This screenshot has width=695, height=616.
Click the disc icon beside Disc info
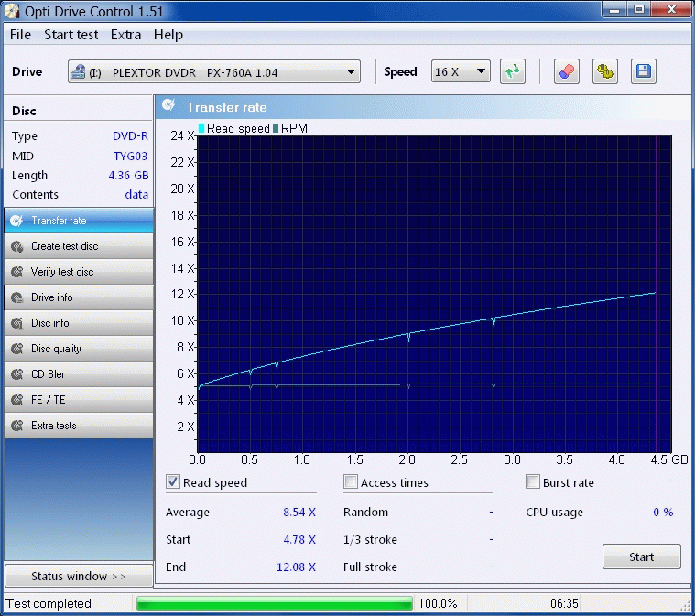pyautogui.click(x=17, y=323)
